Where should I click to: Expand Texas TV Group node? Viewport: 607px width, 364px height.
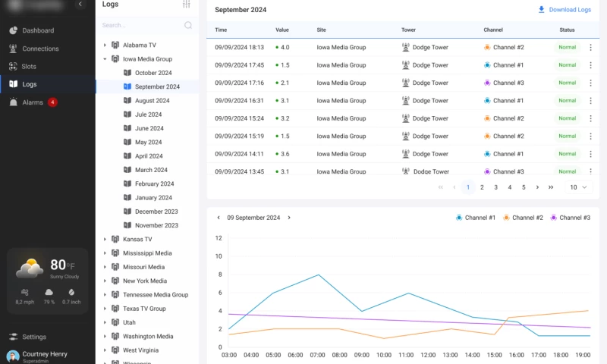tap(105, 309)
